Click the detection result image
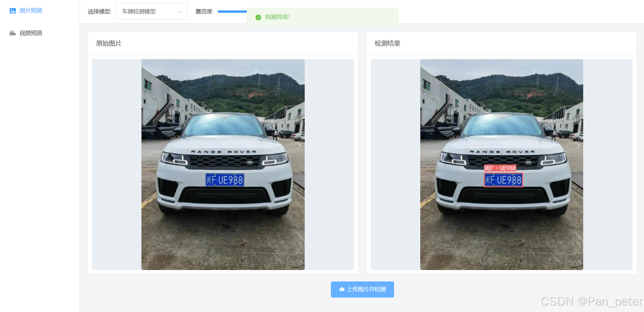The height and width of the screenshot is (312, 644). click(502, 165)
